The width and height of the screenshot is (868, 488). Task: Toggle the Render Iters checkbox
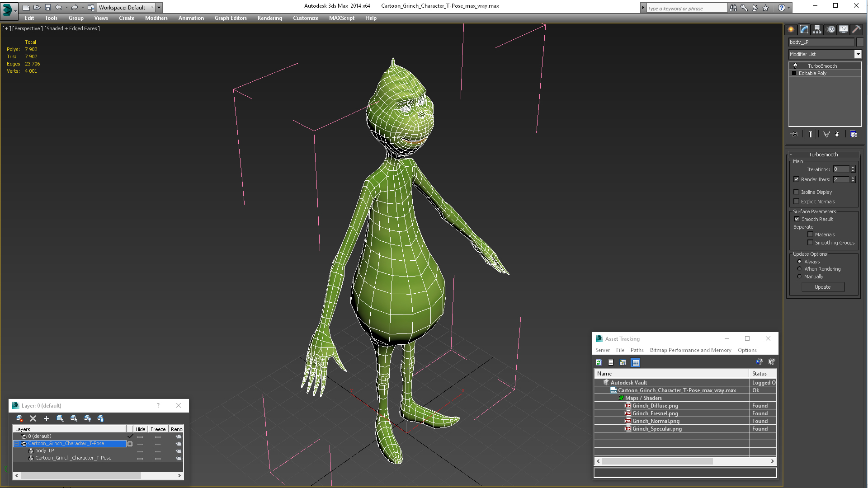[x=796, y=179]
